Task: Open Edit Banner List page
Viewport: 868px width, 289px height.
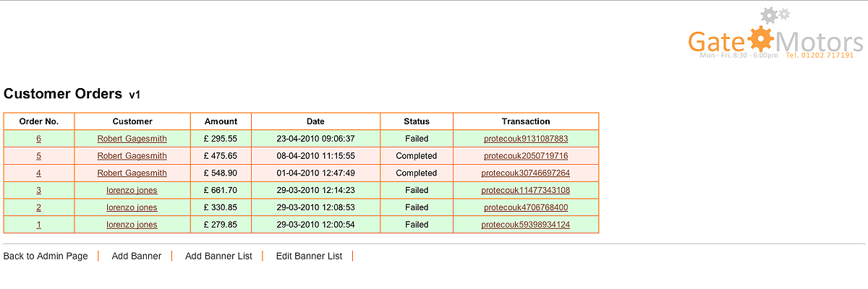Action: [309, 256]
